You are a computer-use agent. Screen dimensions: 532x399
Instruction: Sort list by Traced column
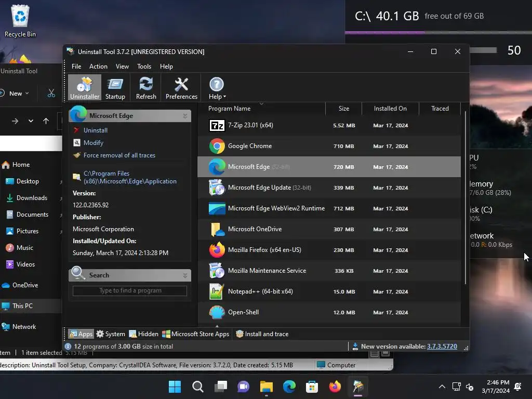point(440,109)
